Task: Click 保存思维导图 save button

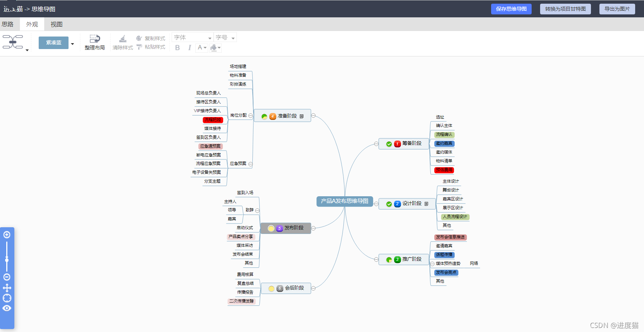Action: [x=511, y=9]
